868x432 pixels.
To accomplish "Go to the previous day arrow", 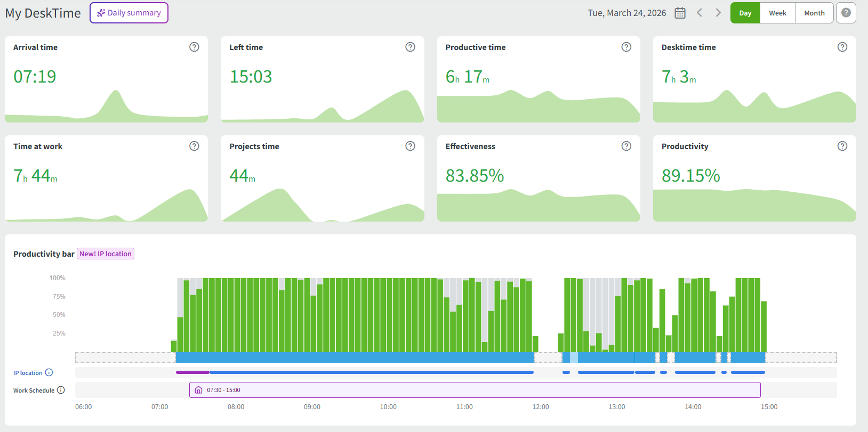I will point(700,13).
